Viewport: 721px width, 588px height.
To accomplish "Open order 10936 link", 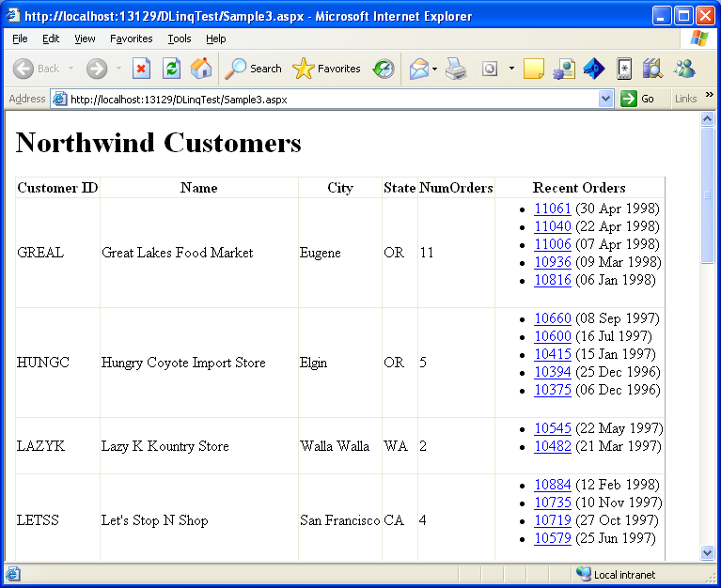I will (552, 262).
